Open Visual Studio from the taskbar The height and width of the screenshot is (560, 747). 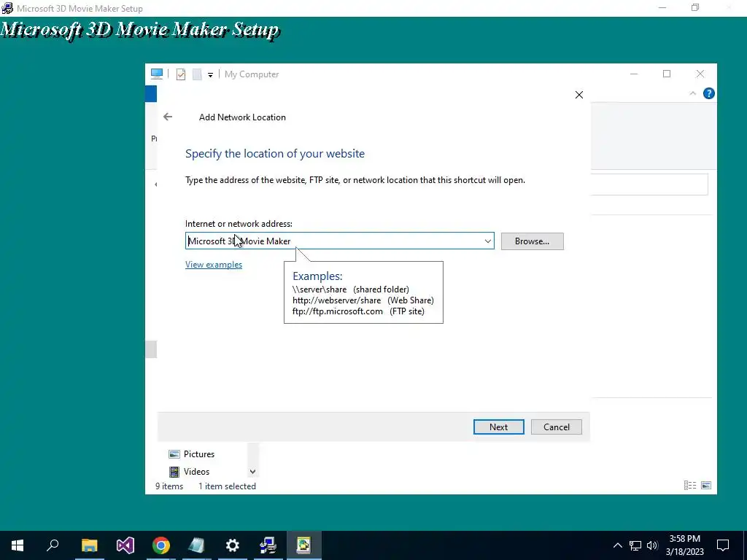click(x=125, y=545)
